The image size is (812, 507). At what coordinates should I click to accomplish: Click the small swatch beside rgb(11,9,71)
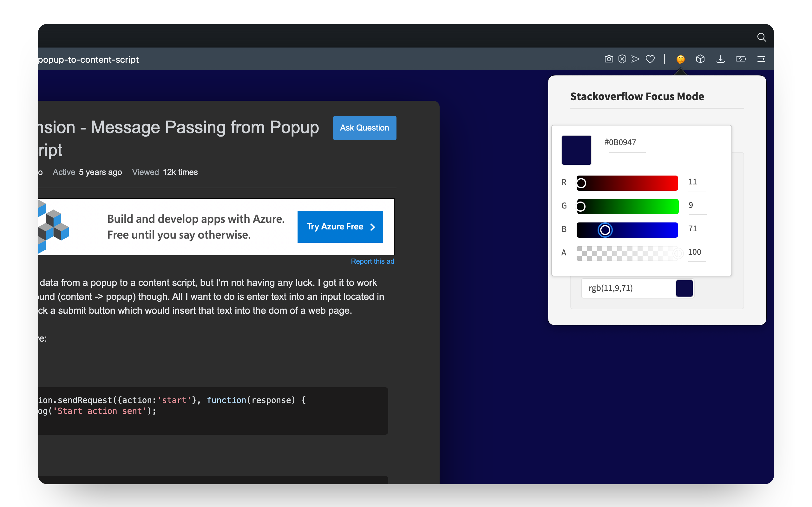pos(684,288)
